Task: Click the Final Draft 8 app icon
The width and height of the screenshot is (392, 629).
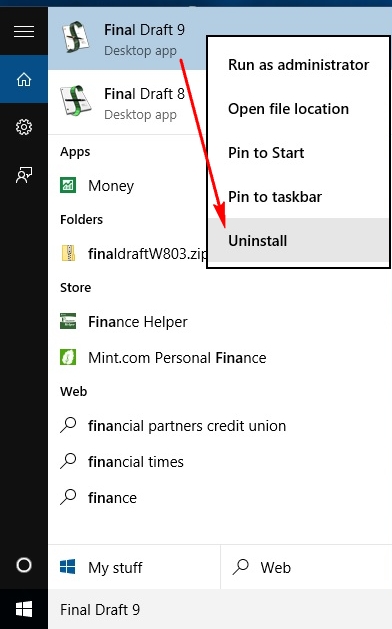Action: pos(76,101)
